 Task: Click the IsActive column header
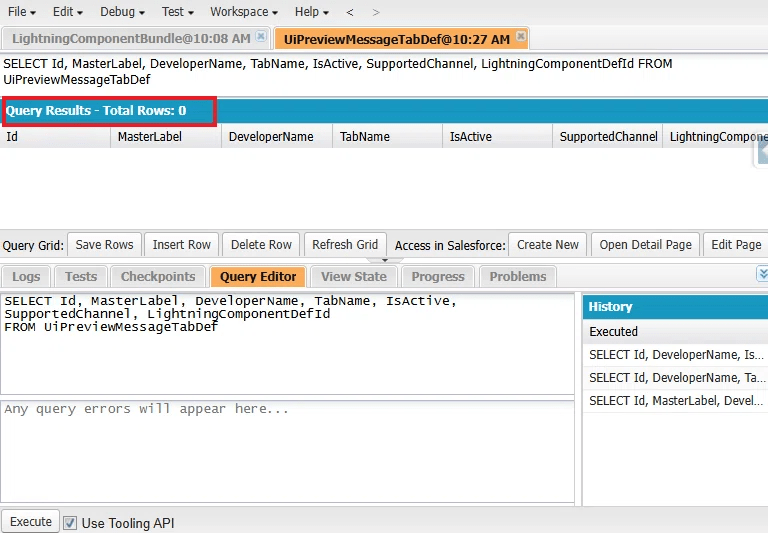[498, 136]
